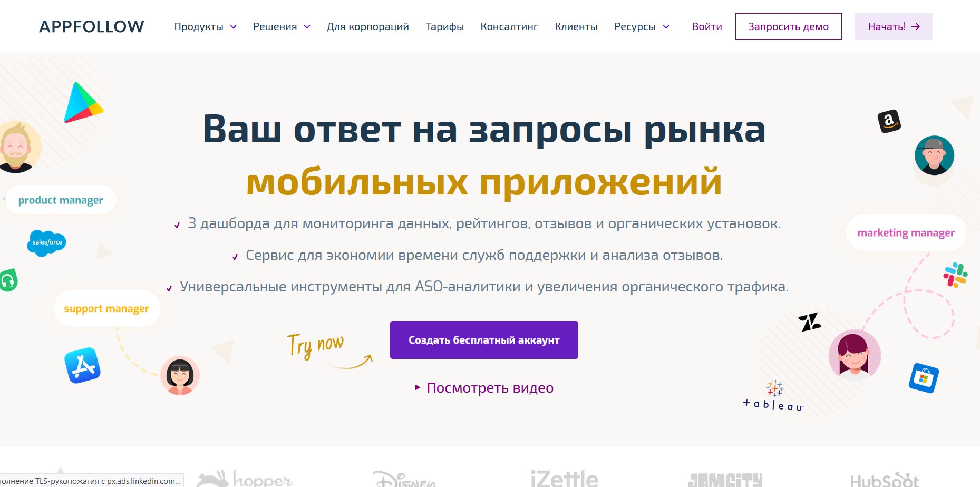980x487 pixels.
Task: Click the Google Play triangle icon
Action: pos(82,103)
